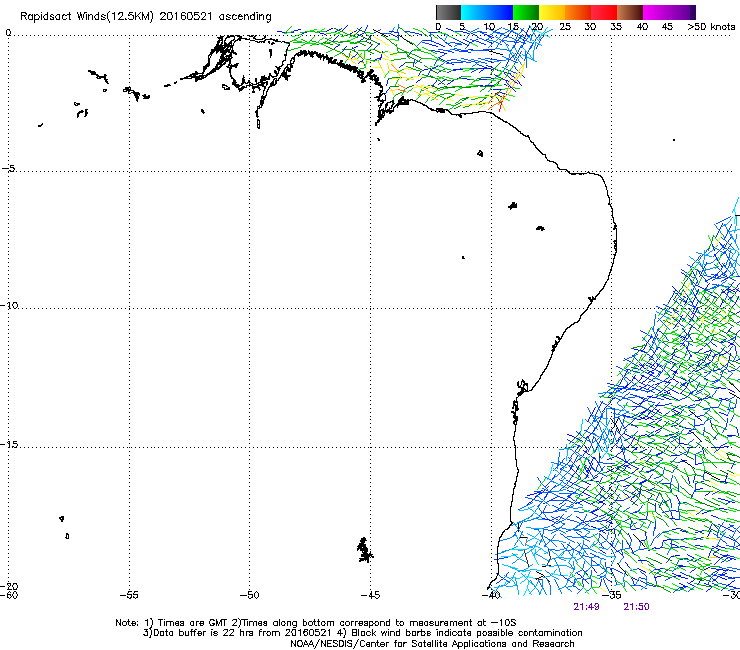This screenshot has width=740, height=650.
Task: Click the 'Rapidsact Winds(12.5KM)' title text
Action: [87, 17]
